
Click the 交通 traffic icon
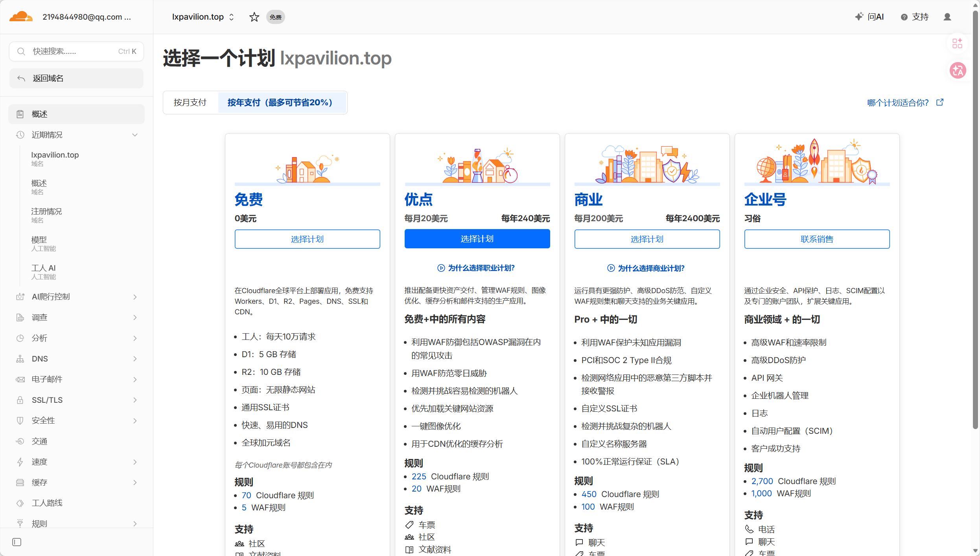coord(20,441)
